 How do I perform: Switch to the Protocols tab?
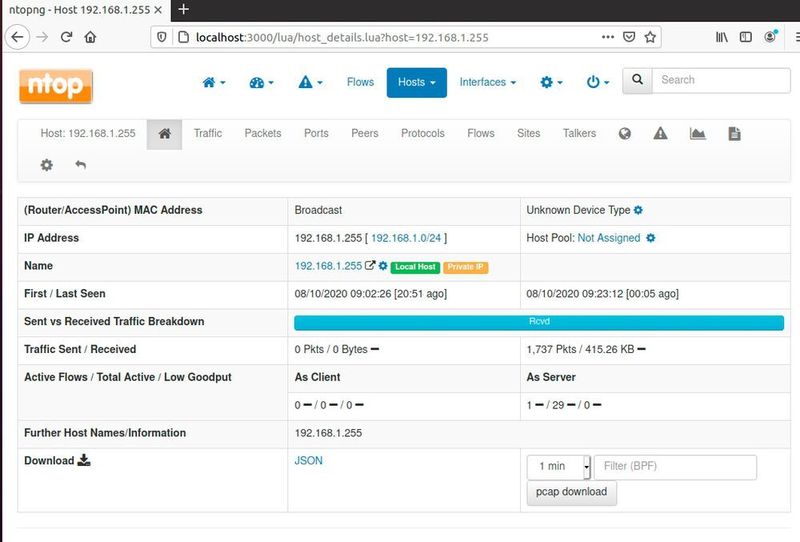tap(422, 133)
